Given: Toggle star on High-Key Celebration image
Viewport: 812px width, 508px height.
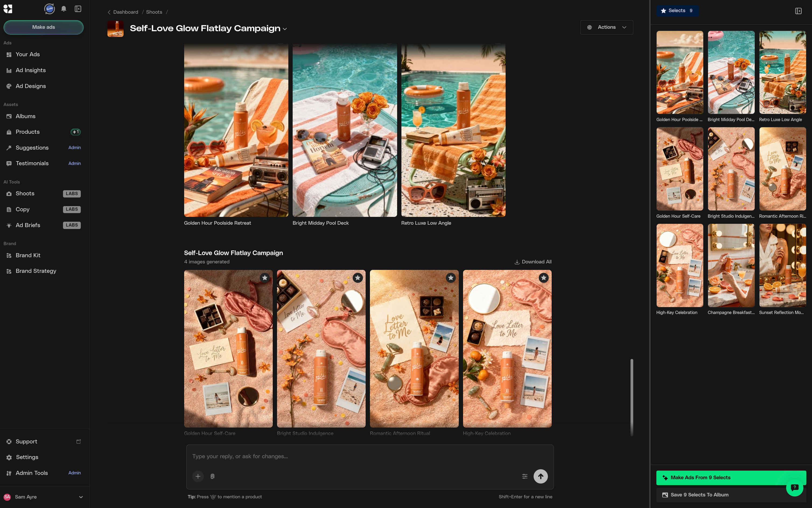Looking at the screenshot, I should (x=544, y=278).
